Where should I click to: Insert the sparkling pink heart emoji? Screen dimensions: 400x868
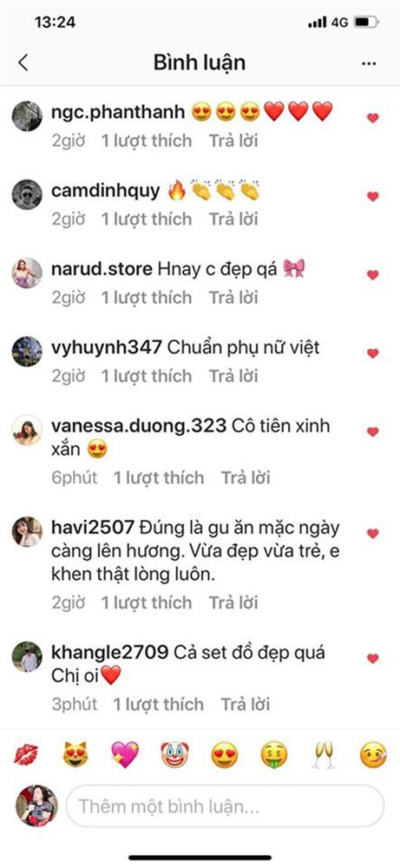point(125,754)
